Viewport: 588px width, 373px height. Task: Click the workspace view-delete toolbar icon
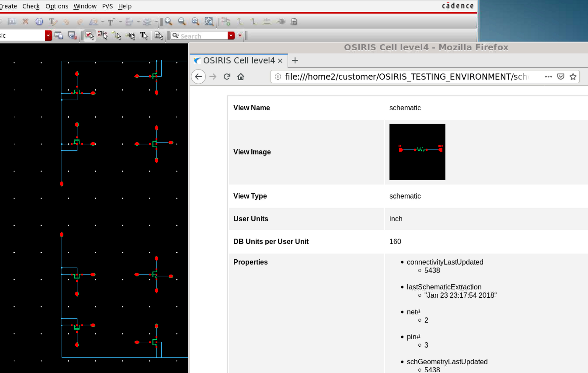[x=72, y=36]
